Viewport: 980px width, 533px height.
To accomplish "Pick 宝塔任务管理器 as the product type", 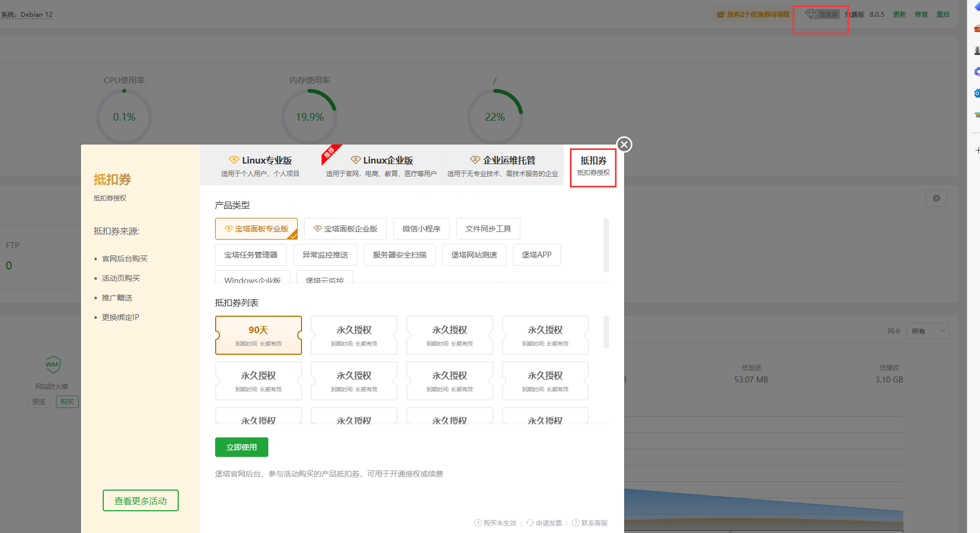I will [x=251, y=255].
